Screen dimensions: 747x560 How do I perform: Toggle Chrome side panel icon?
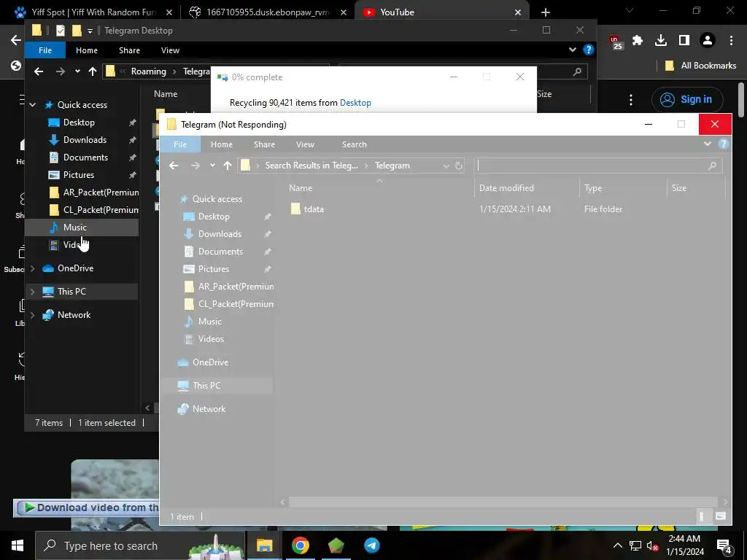click(684, 41)
